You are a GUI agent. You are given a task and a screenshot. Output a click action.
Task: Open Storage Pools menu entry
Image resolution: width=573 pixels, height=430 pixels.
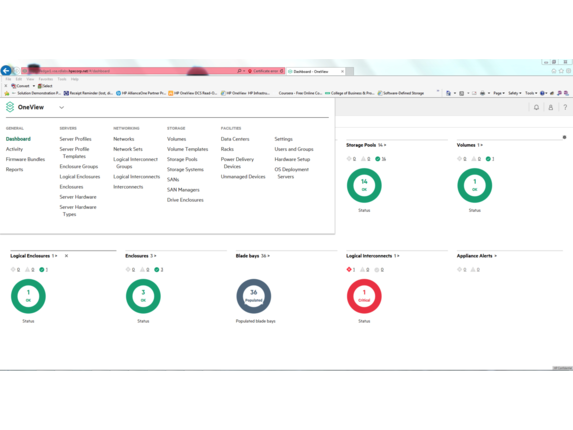[x=182, y=159]
